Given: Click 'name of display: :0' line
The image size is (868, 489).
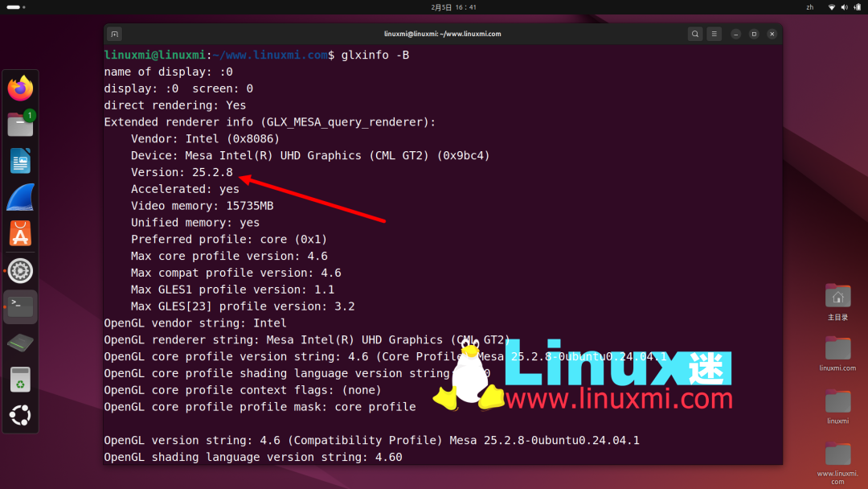Looking at the screenshot, I should tap(168, 72).
